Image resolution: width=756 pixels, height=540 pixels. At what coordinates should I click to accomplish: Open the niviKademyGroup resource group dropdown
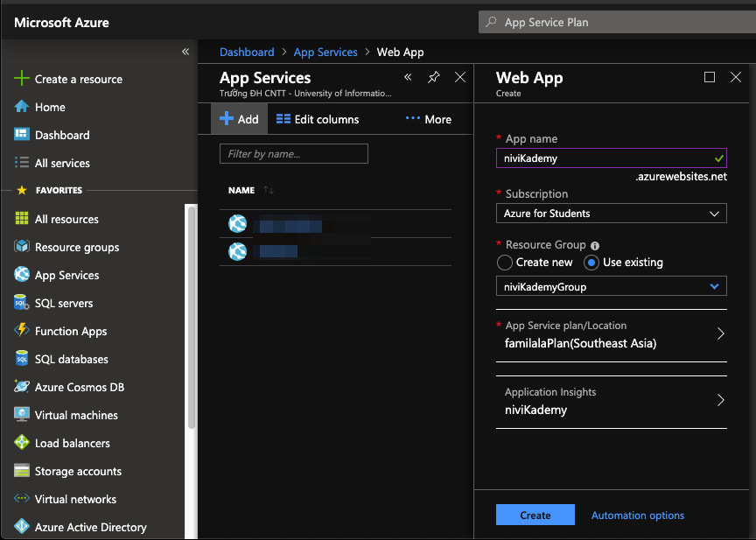pos(612,286)
